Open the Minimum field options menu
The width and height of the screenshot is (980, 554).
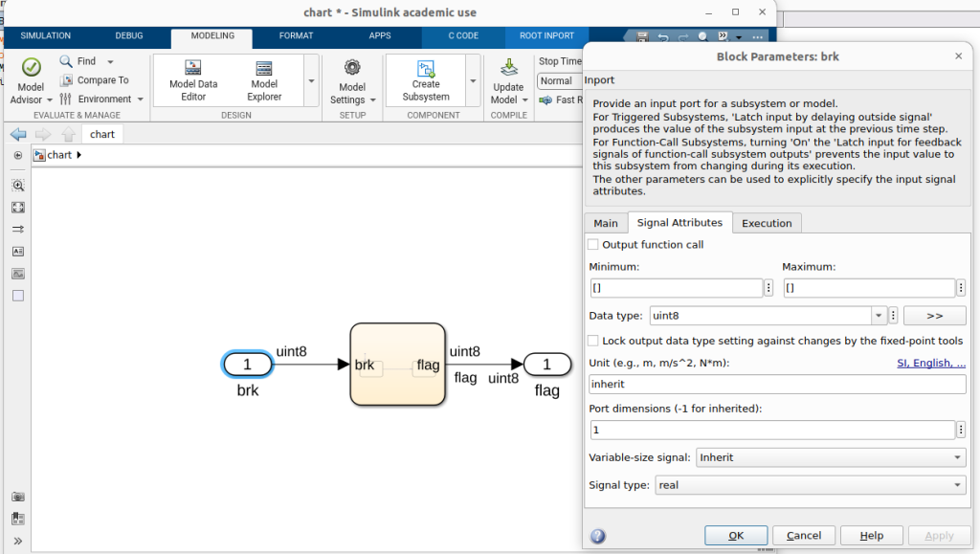coord(768,287)
